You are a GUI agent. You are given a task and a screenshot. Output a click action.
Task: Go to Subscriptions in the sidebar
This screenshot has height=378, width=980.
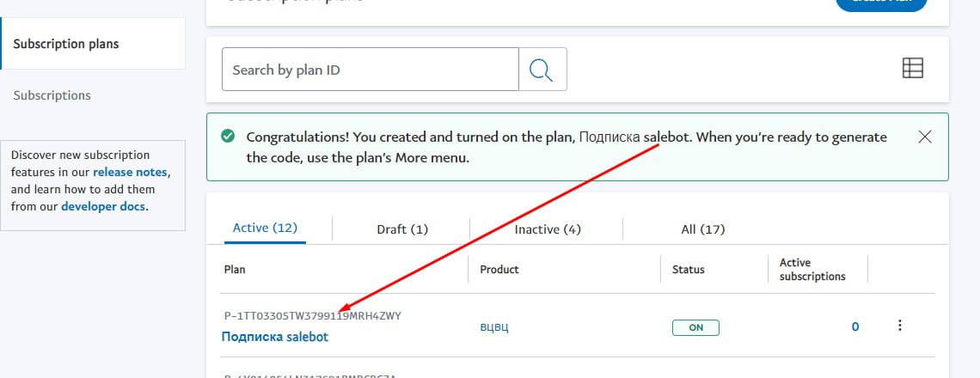(x=52, y=95)
